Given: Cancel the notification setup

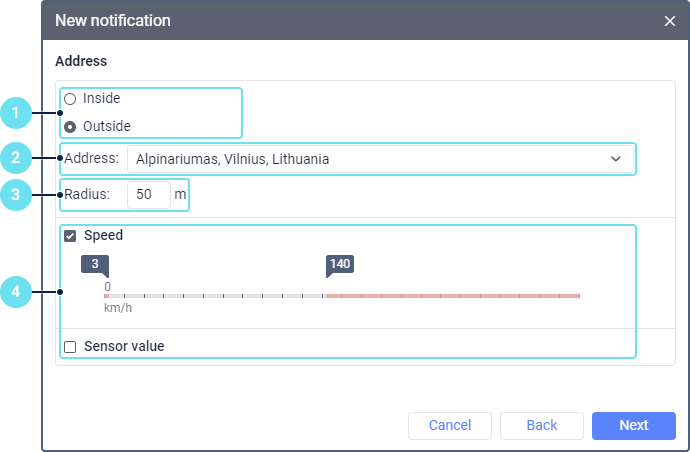Looking at the screenshot, I should pos(450,426).
